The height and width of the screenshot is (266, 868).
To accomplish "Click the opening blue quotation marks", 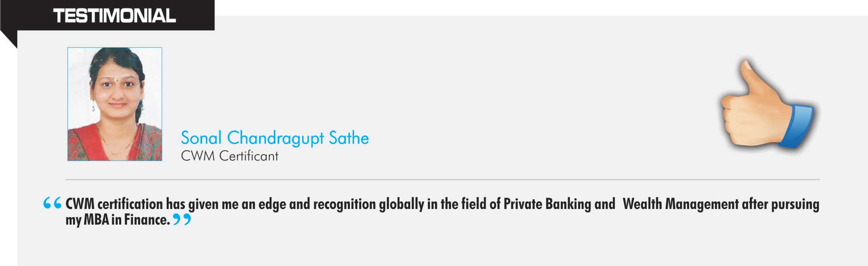I will 52,203.
